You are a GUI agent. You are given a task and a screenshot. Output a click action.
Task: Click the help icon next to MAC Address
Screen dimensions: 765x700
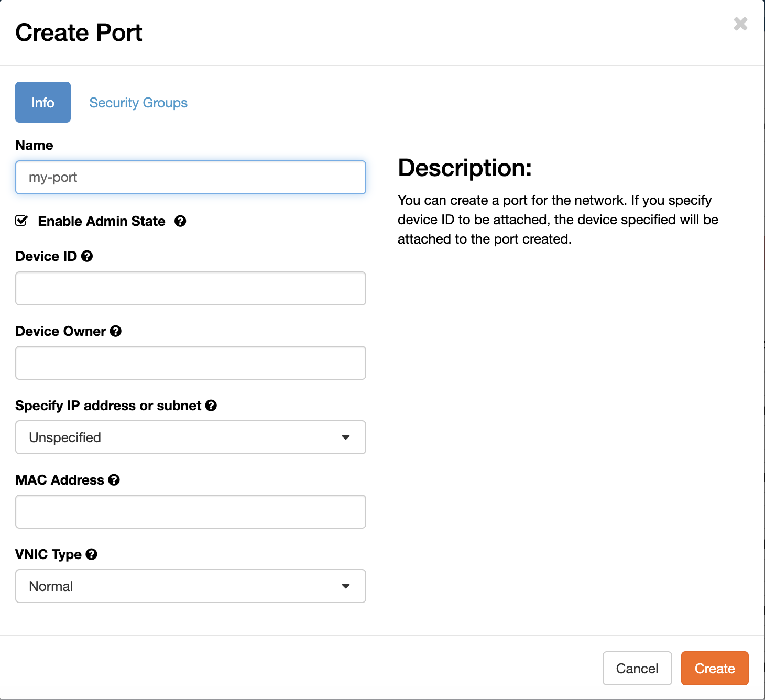click(114, 479)
